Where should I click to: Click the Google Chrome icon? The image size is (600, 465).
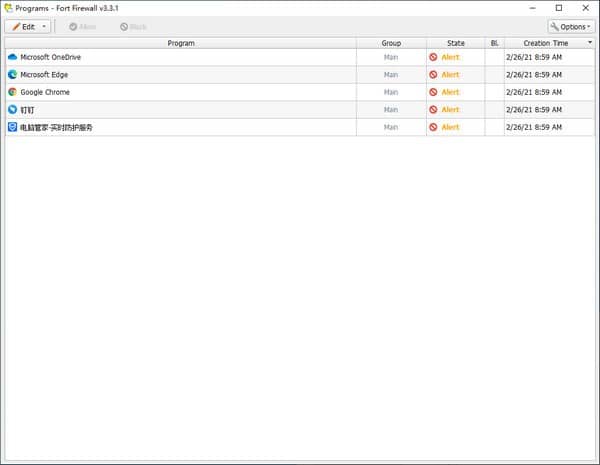tap(13, 92)
